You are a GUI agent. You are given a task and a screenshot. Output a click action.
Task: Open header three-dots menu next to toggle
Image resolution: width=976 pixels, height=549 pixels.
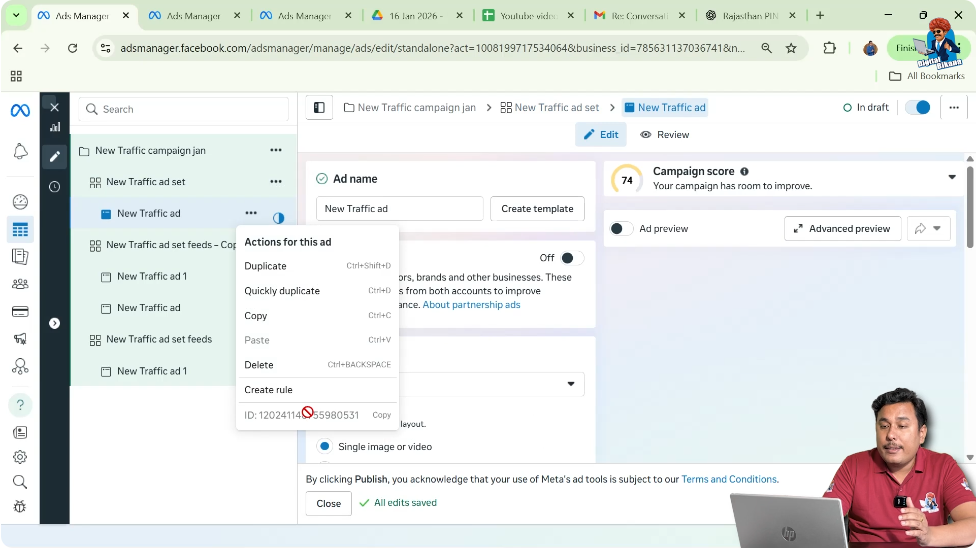(x=954, y=108)
